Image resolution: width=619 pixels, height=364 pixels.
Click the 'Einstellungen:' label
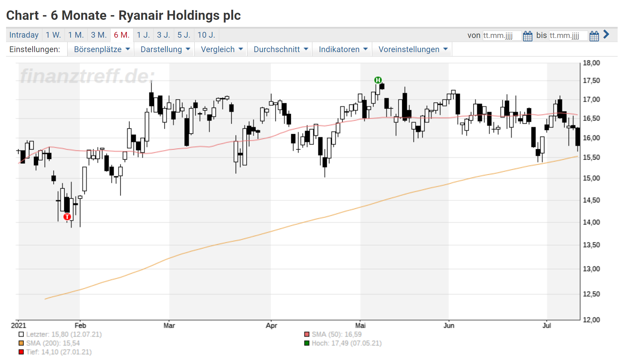click(35, 49)
